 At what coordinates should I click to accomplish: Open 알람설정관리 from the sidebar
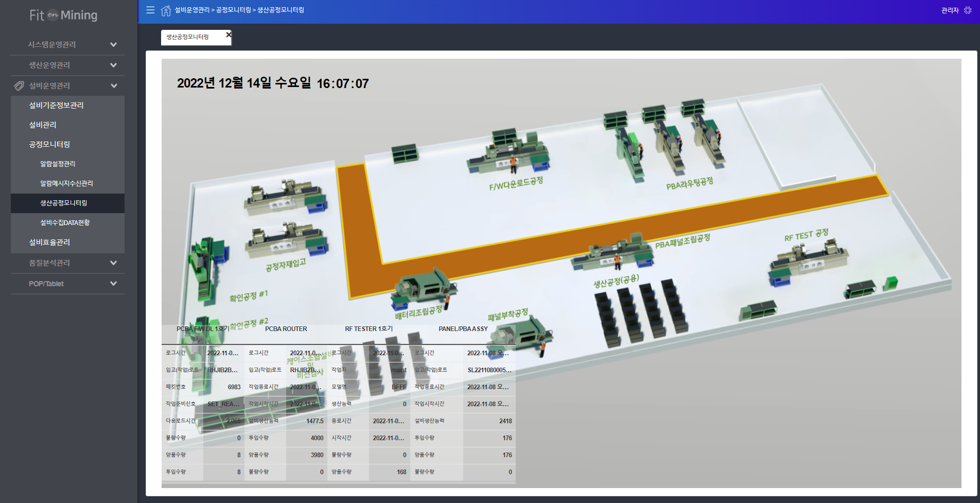coord(58,164)
